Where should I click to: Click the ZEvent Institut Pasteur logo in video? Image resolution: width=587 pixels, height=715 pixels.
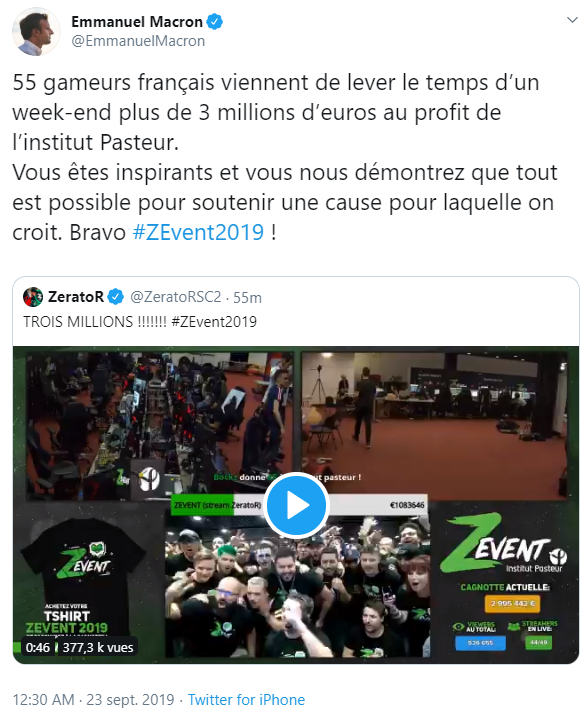504,544
